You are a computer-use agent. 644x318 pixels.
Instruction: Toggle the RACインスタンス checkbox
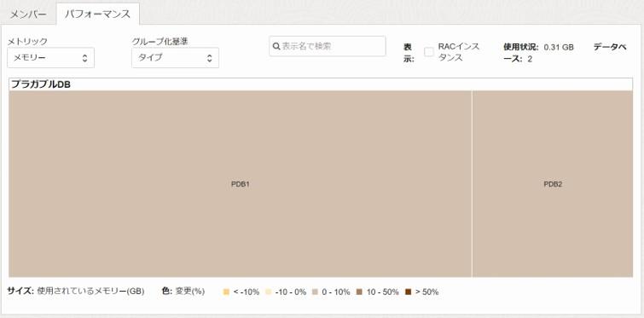tap(429, 52)
